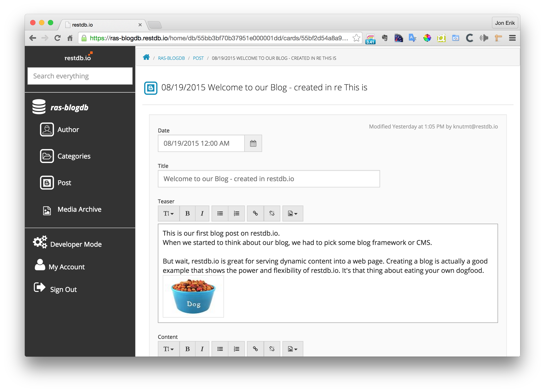The height and width of the screenshot is (392, 545).
Task: Edit the Title input field
Action: tap(269, 179)
